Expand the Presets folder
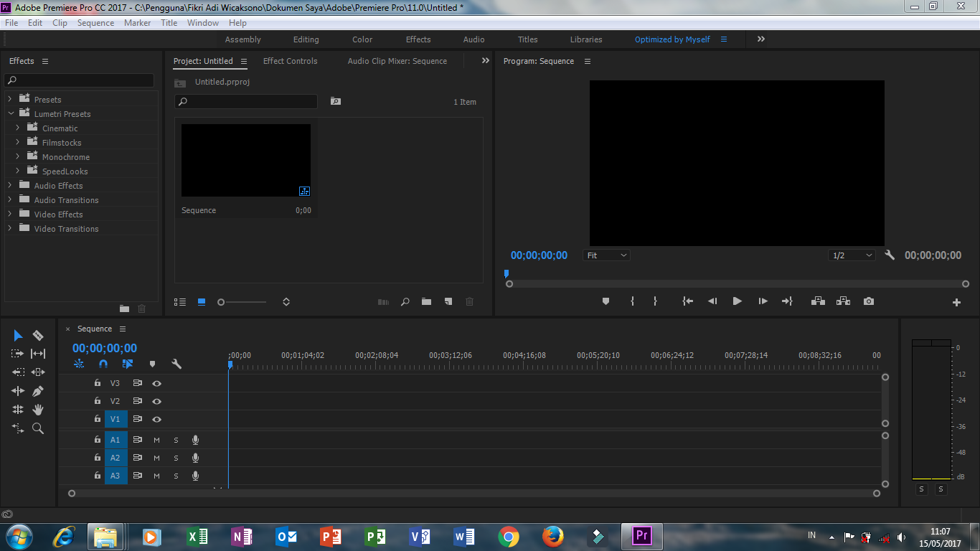Viewport: 980px width, 551px height. (x=10, y=100)
